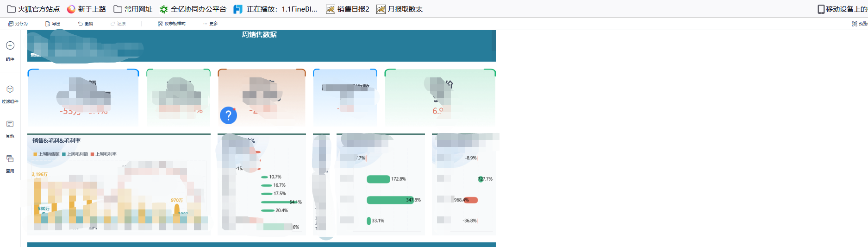Click the blue question mark help icon
868x247 pixels.
pyautogui.click(x=228, y=115)
